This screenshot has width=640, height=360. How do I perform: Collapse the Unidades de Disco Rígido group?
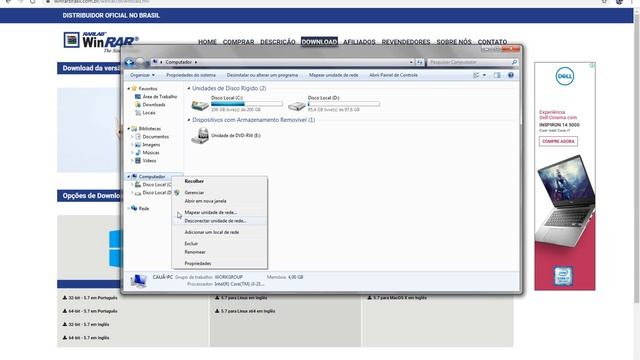point(189,88)
